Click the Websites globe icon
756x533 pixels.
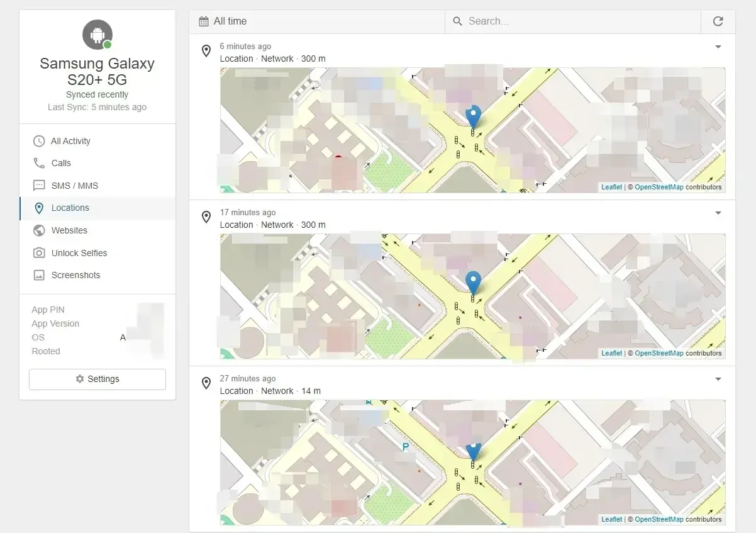tap(39, 230)
